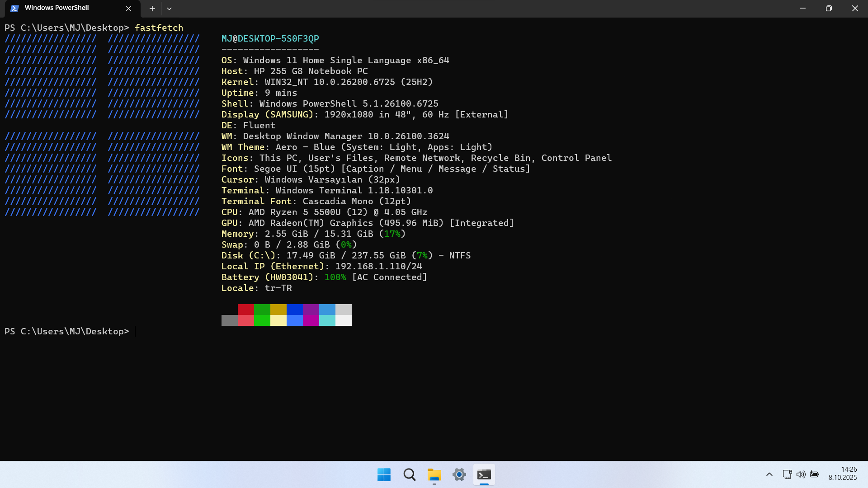Viewport: 868px width, 488px height.
Task: Click the red color block
Action: 246,310
